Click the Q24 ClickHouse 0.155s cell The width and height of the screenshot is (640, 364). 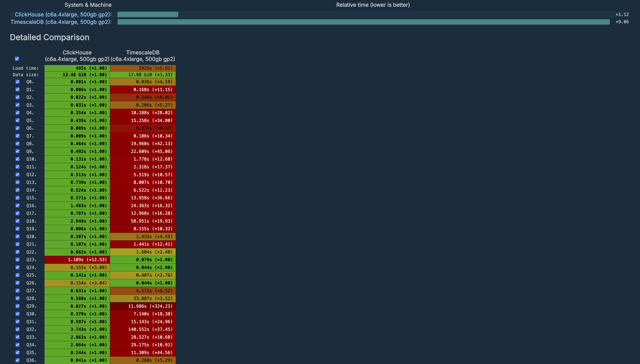(77, 268)
